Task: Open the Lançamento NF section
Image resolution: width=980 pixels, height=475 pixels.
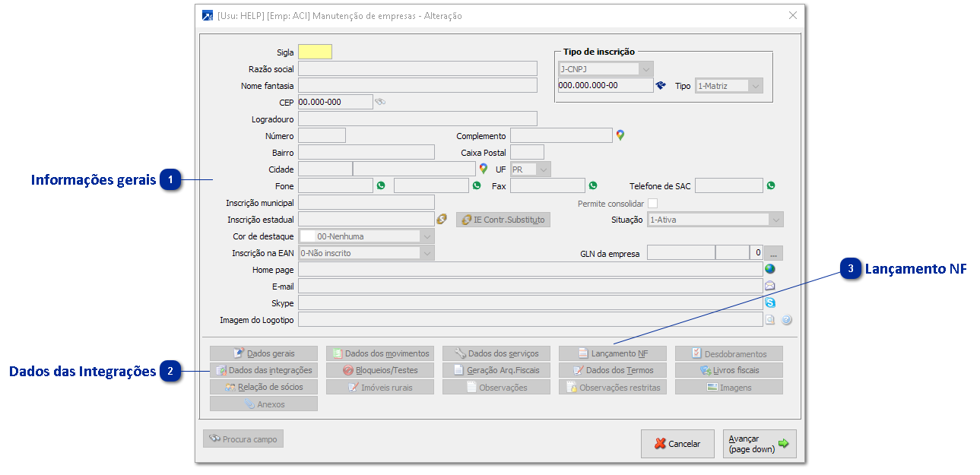Action: coord(612,353)
